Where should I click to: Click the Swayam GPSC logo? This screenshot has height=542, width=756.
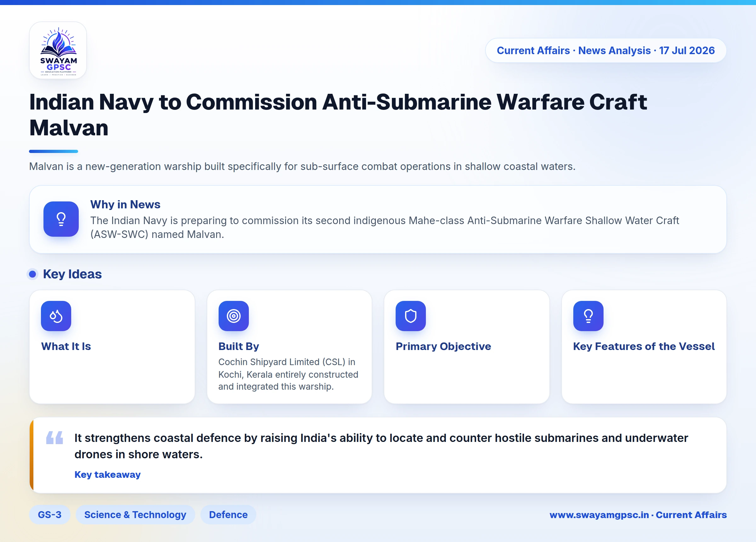58,51
